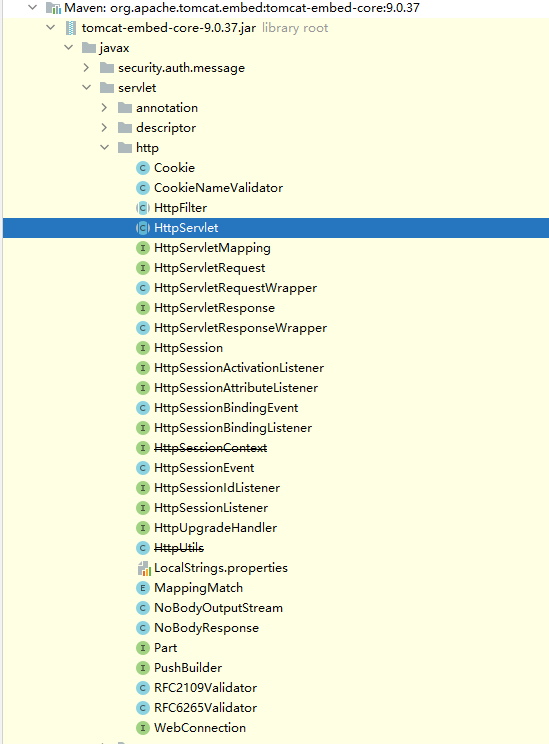Screen dimensions: 549x744
Task: Click the Cookie class icon
Action: click(143, 168)
